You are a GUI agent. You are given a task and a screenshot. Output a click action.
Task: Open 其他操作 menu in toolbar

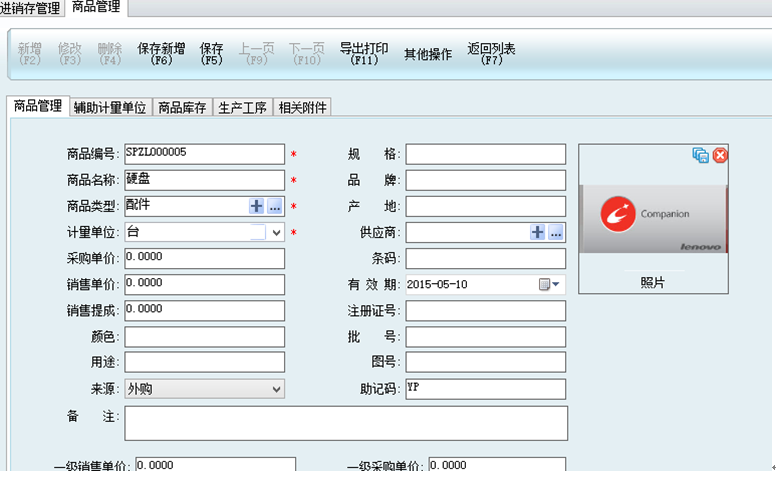pyautogui.click(x=428, y=54)
